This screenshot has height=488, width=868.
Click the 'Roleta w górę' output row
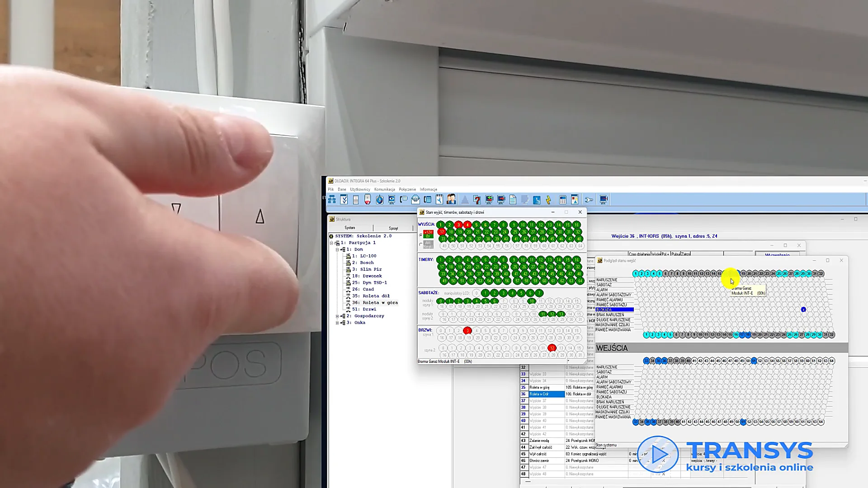557,388
